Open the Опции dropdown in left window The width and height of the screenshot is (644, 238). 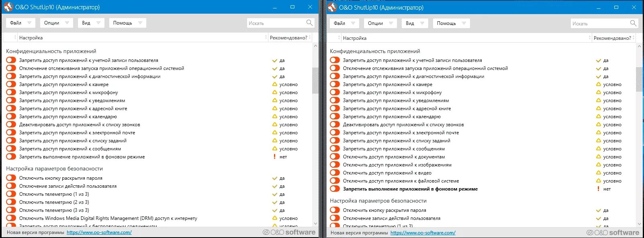56,23
